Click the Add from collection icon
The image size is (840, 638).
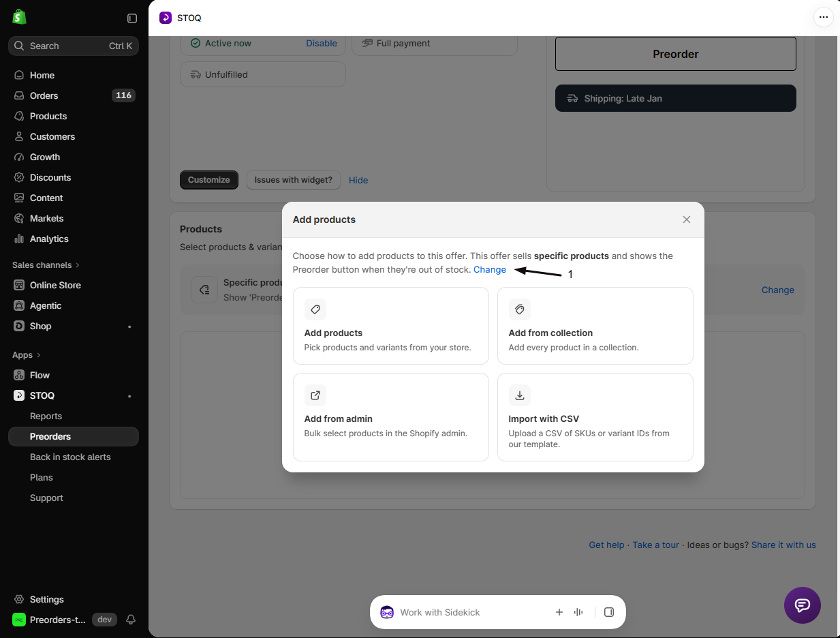point(519,309)
